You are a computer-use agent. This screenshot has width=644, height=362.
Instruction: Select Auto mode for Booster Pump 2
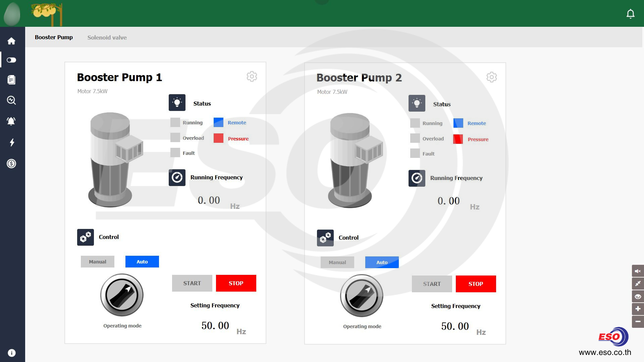pyautogui.click(x=382, y=262)
